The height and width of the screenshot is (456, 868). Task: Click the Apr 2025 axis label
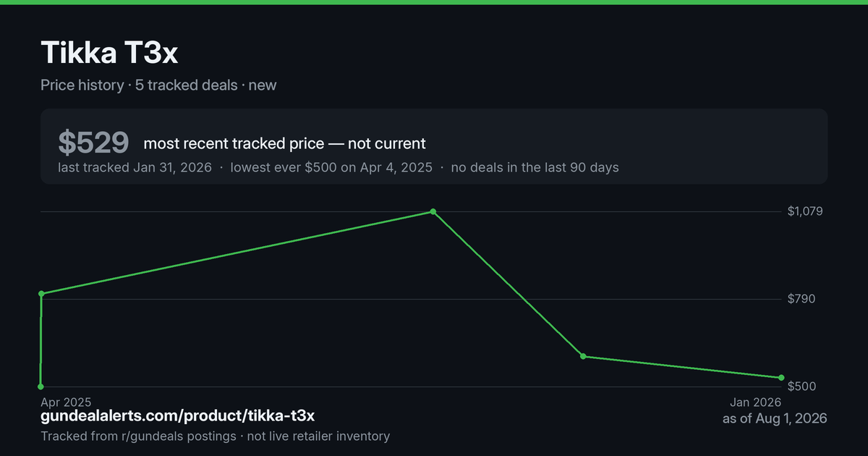coord(66,402)
